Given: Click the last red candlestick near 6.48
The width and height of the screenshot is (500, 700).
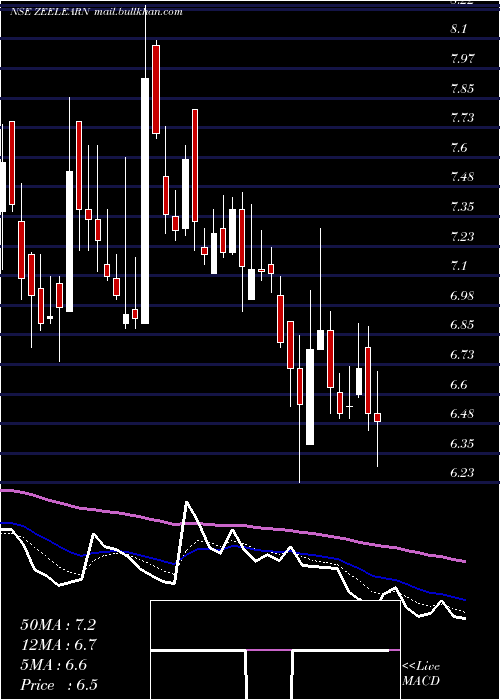Looking at the screenshot, I should [378, 417].
